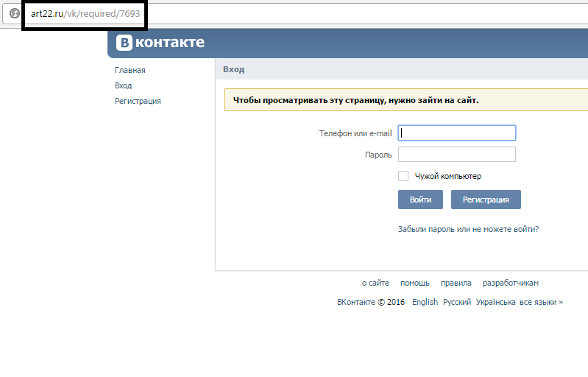This screenshot has width=588, height=377.
Task: Focus the Телефон или e-mail field
Action: coord(457,133)
